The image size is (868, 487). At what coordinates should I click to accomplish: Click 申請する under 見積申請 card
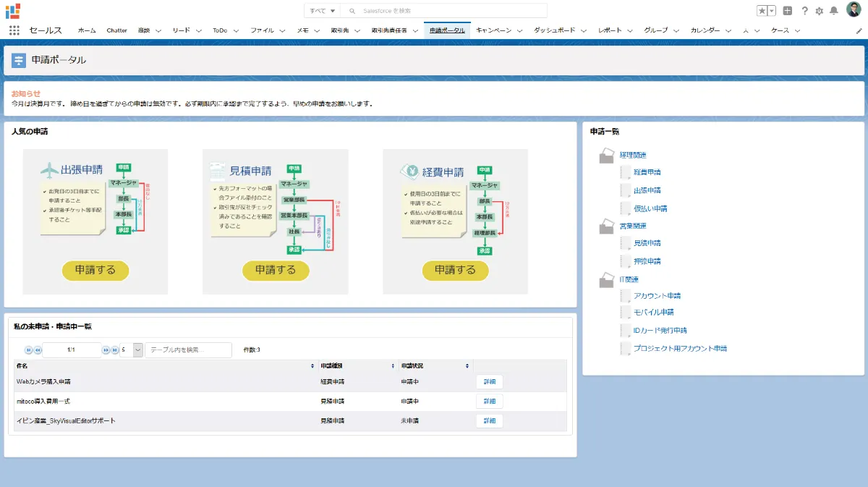(x=276, y=270)
